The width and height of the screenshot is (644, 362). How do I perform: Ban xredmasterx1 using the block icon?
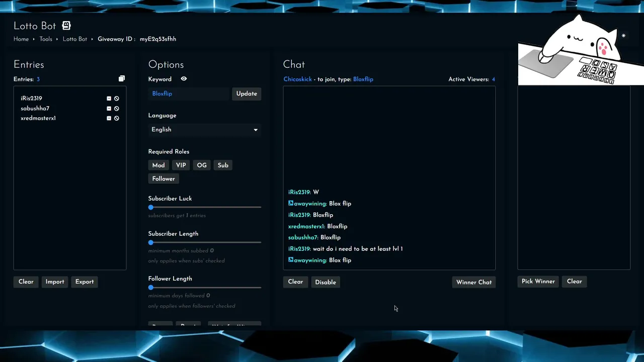tap(116, 118)
